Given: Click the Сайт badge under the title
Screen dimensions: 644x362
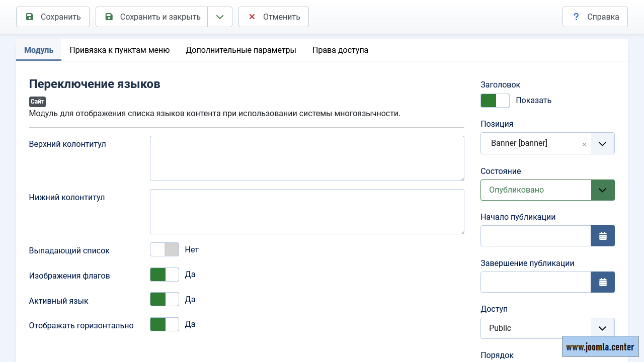Looking at the screenshot, I should 37,102.
